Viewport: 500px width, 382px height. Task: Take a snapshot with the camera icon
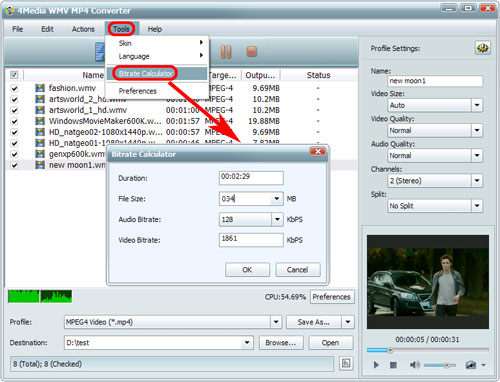click(470, 365)
